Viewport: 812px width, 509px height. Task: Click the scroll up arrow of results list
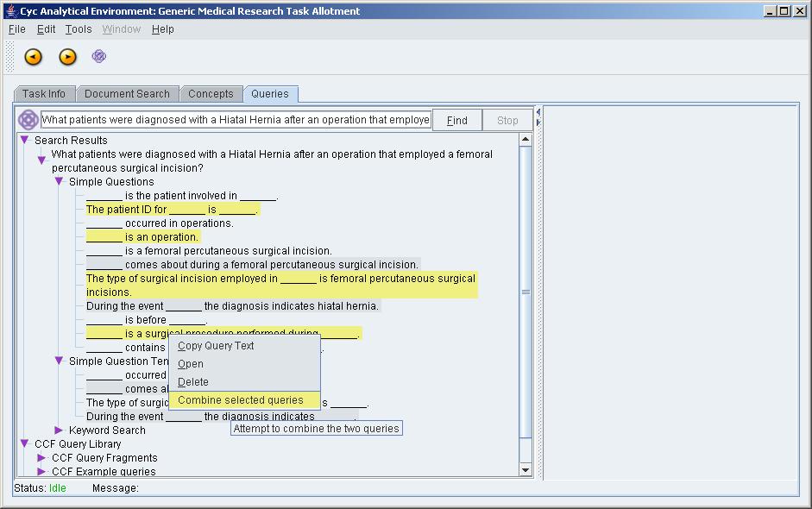coord(526,140)
